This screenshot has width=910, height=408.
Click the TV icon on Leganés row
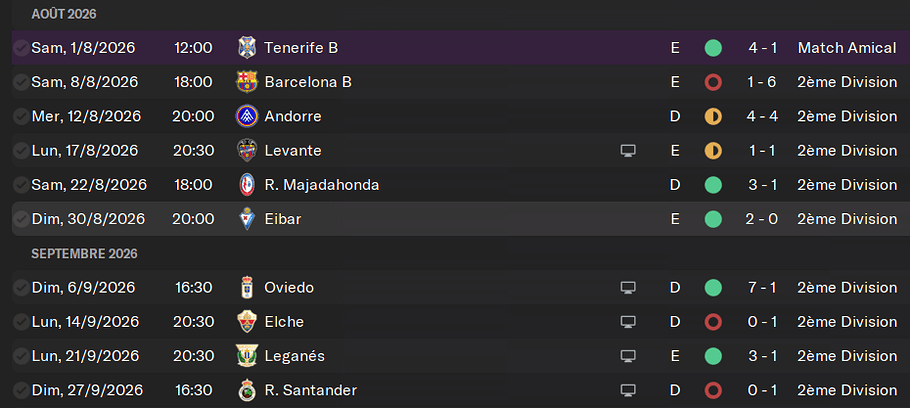tap(628, 356)
